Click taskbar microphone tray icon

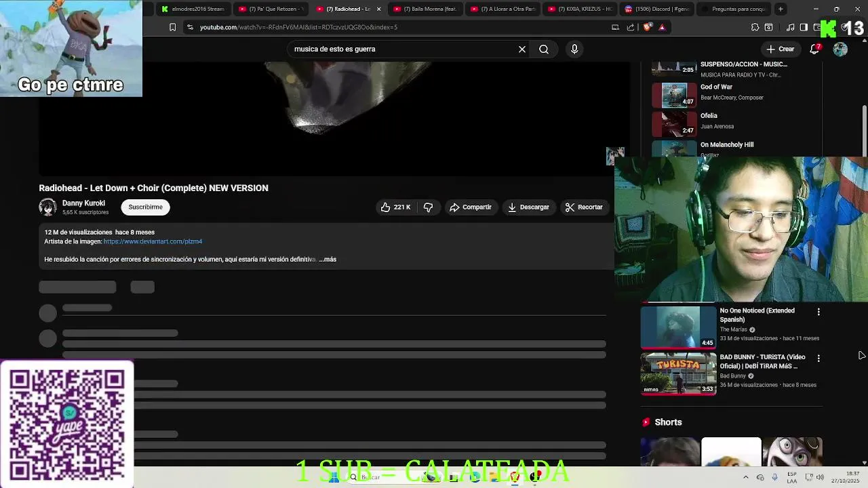tap(774, 477)
